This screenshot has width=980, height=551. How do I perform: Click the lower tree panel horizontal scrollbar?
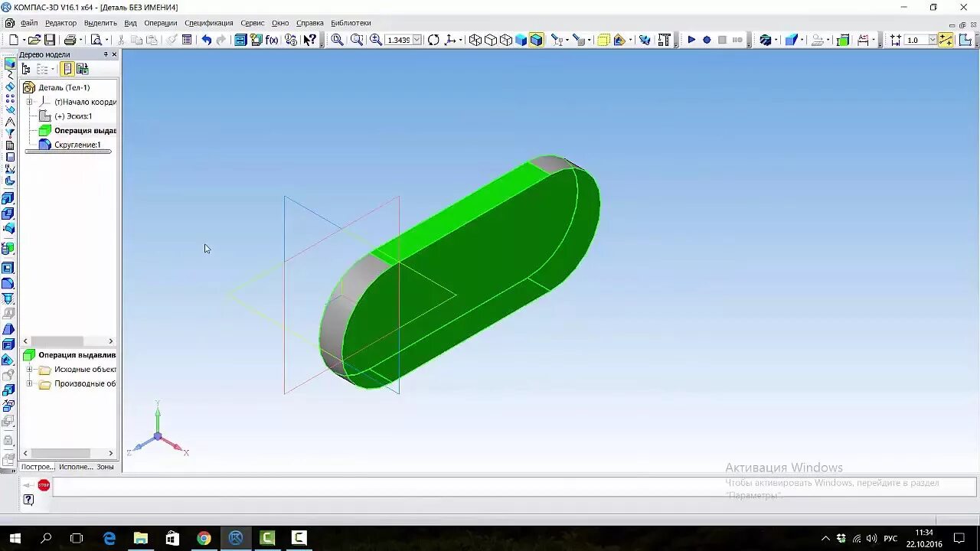68,453
